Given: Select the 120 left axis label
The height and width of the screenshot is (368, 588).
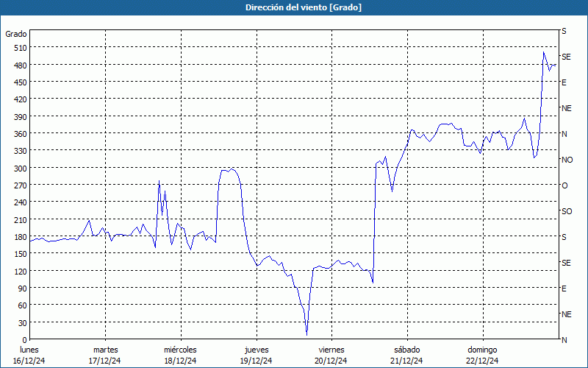Looking at the screenshot, I should [x=21, y=271].
